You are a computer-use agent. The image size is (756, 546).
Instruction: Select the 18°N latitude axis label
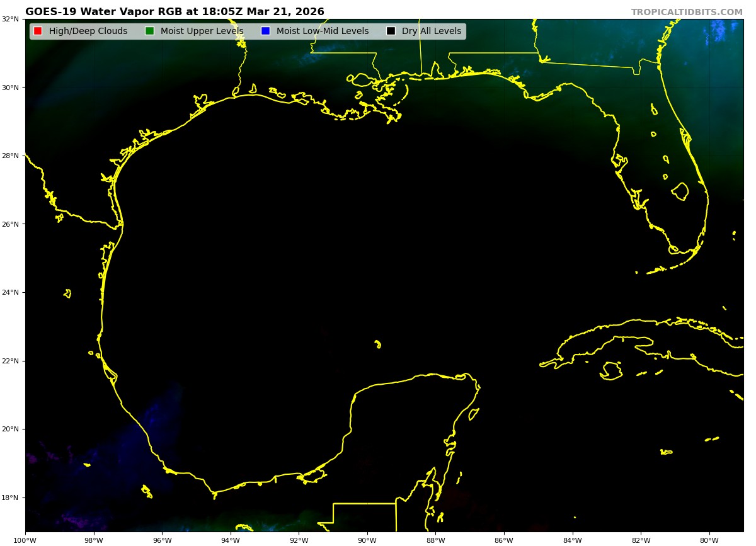point(9,498)
